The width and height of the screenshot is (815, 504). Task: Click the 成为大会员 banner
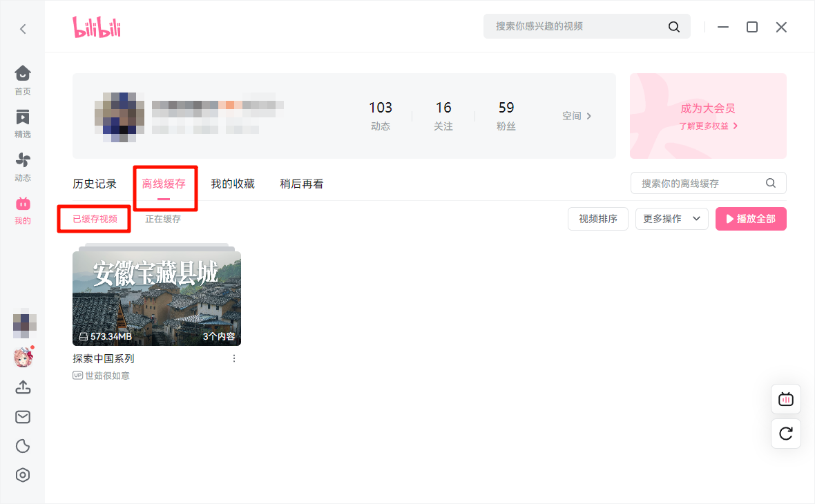[x=708, y=116]
